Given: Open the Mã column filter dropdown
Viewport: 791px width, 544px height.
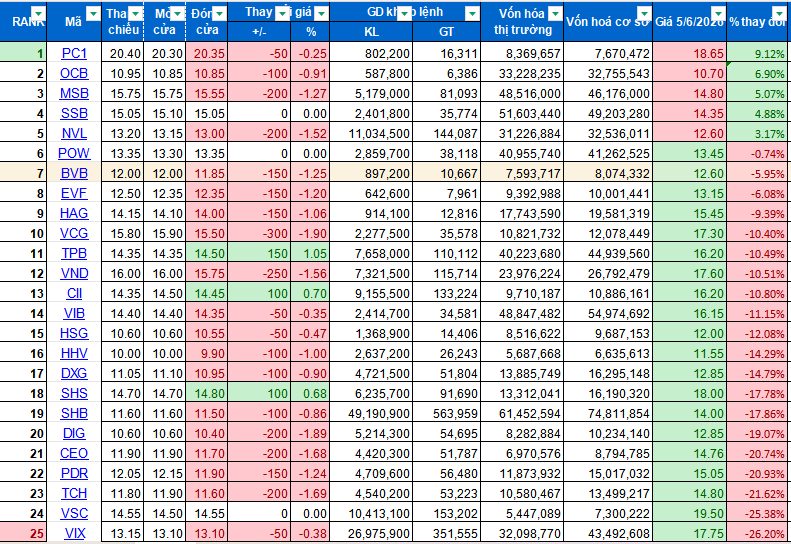Looking at the screenshot, I should tap(93, 14).
